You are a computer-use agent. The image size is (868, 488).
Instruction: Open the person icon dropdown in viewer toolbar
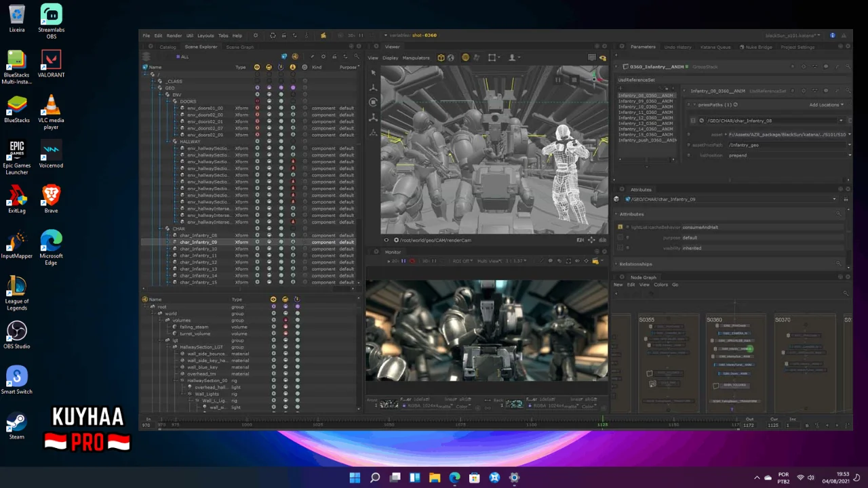click(x=513, y=58)
